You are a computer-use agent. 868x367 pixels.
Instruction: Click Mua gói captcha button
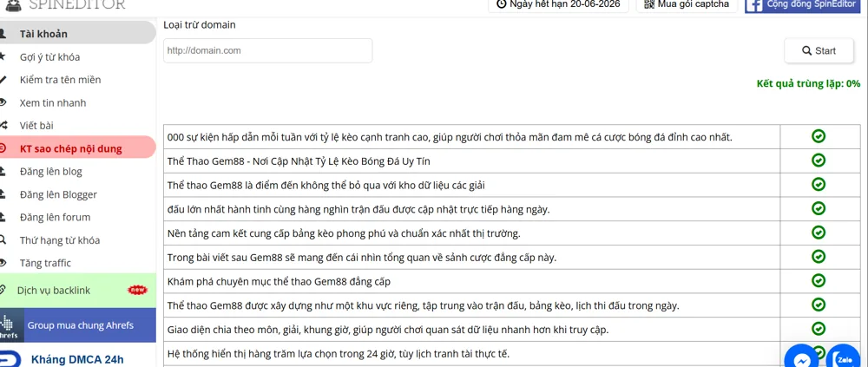(687, 4)
